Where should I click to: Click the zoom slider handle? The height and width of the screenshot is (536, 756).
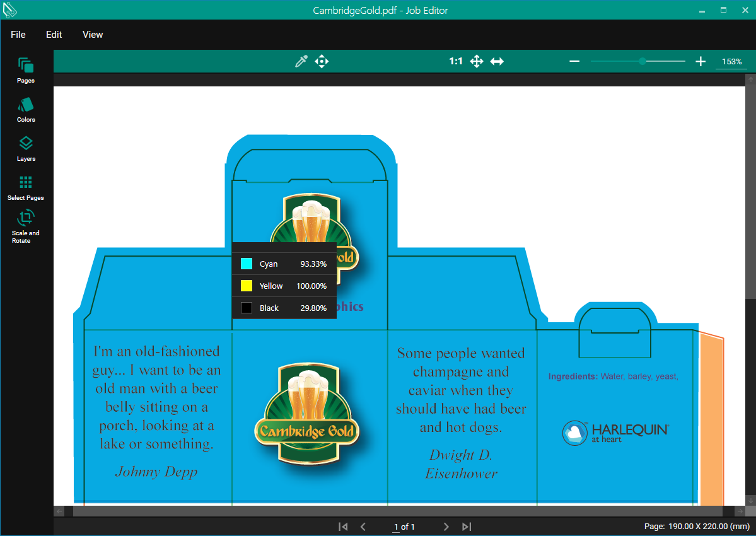(642, 61)
